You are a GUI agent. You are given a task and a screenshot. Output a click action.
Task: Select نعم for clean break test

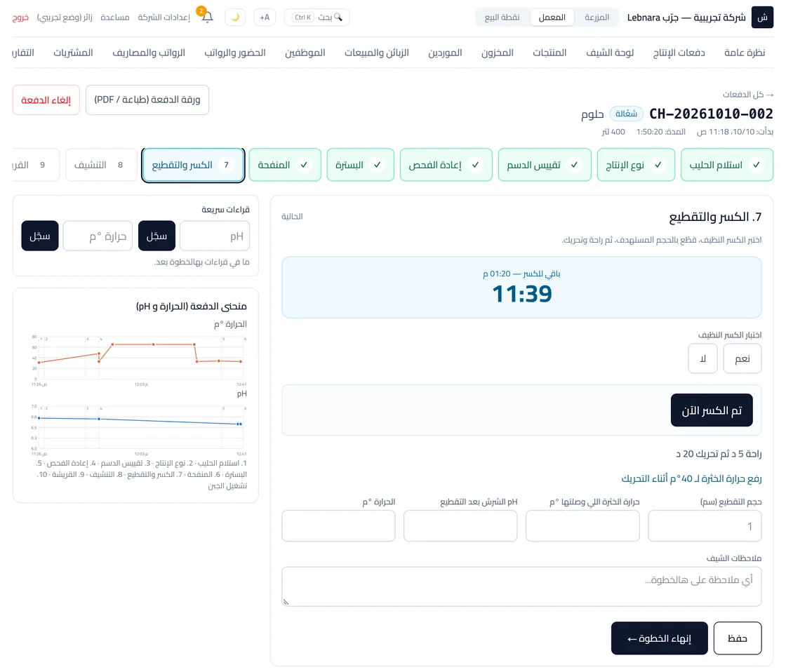click(742, 358)
